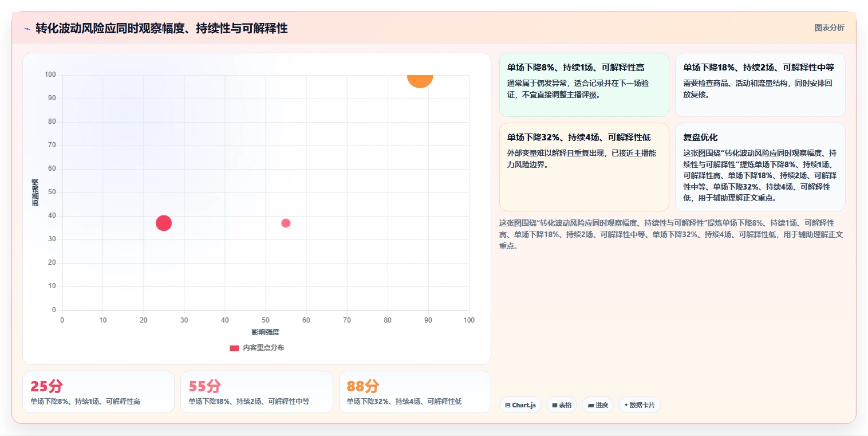868x436 pixels.
Task: Toggle the 内容重点分布 legend color box
Action: click(234, 348)
